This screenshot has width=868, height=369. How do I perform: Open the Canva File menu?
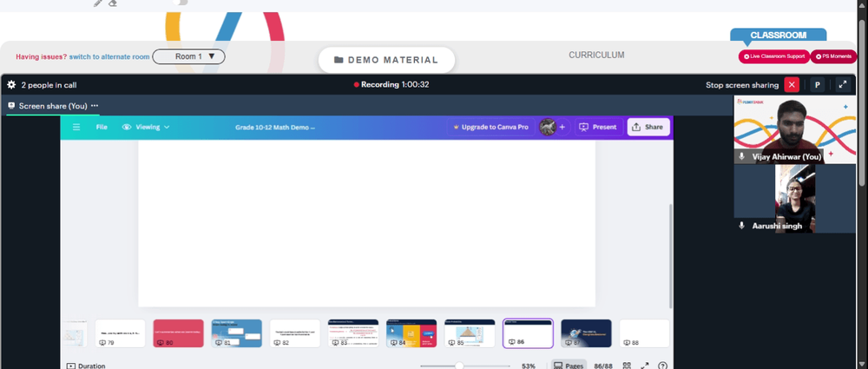tap(102, 127)
